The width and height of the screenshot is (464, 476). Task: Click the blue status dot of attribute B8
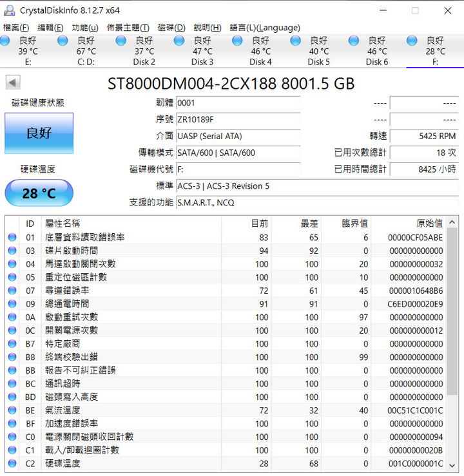tap(12, 357)
